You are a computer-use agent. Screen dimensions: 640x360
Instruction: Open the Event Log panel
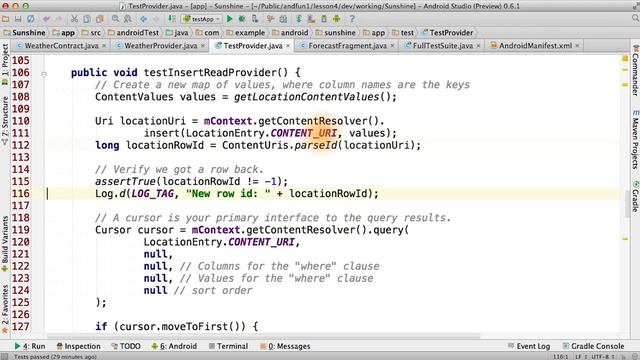(529, 346)
